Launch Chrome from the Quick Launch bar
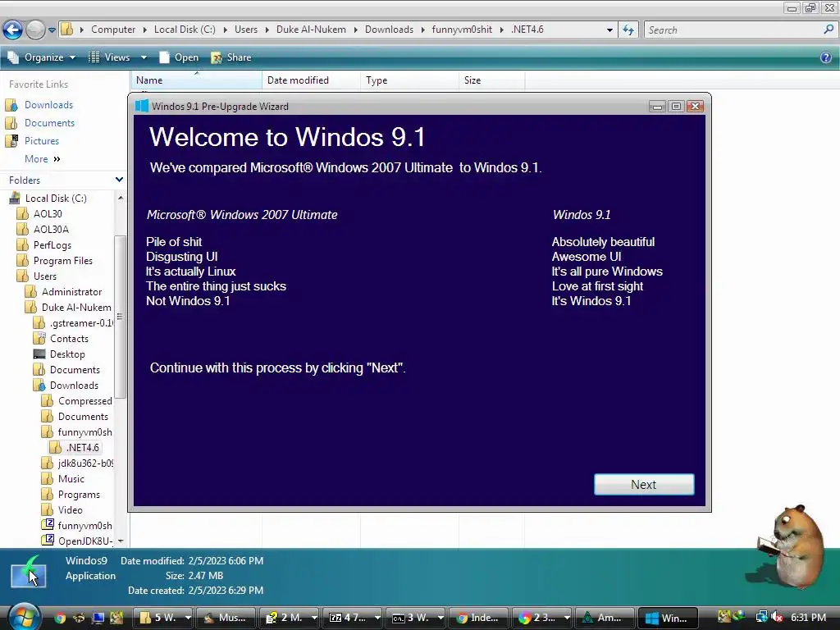This screenshot has width=840, height=630. point(59,618)
